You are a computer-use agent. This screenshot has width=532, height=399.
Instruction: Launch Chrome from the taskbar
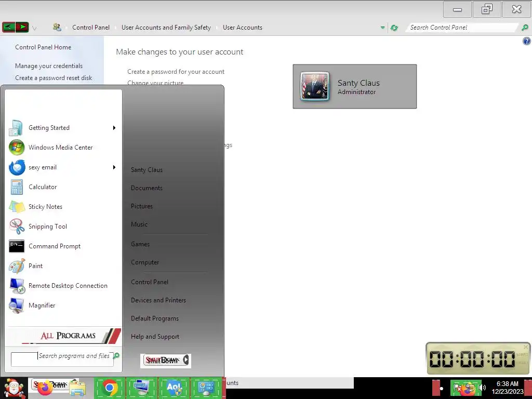click(110, 388)
